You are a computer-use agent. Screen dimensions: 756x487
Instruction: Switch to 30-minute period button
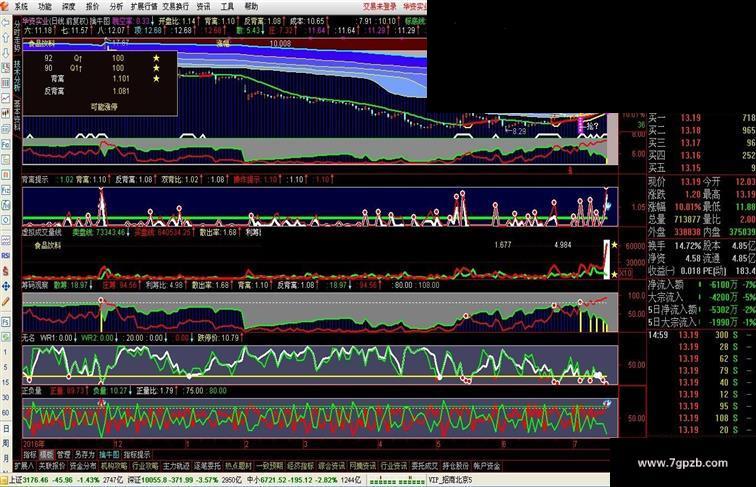pyautogui.click(x=5, y=398)
